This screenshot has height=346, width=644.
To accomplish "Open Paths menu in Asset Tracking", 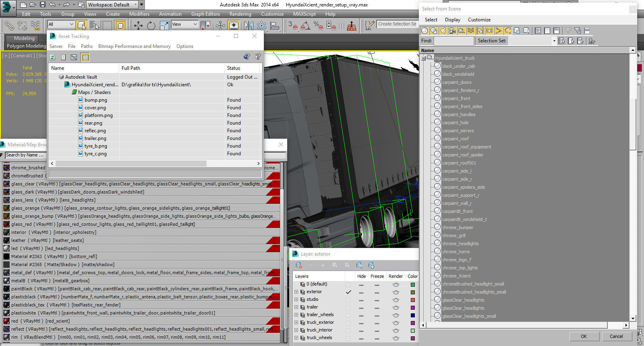I will (x=87, y=46).
